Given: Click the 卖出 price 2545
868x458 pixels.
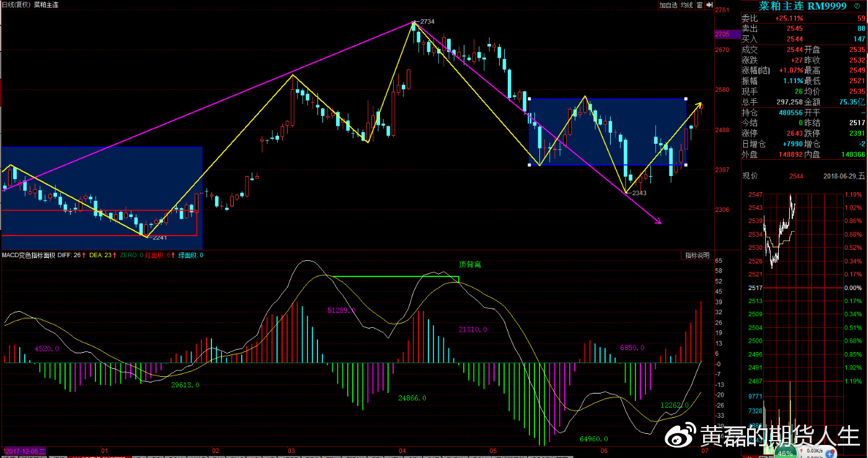Looking at the screenshot, I should coord(794,29).
